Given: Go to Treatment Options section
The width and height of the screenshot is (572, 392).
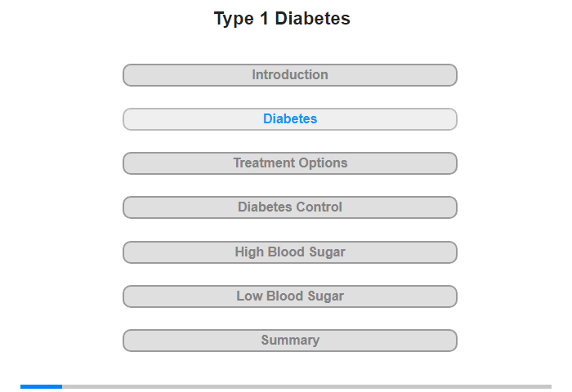Looking at the screenshot, I should click(x=289, y=163).
